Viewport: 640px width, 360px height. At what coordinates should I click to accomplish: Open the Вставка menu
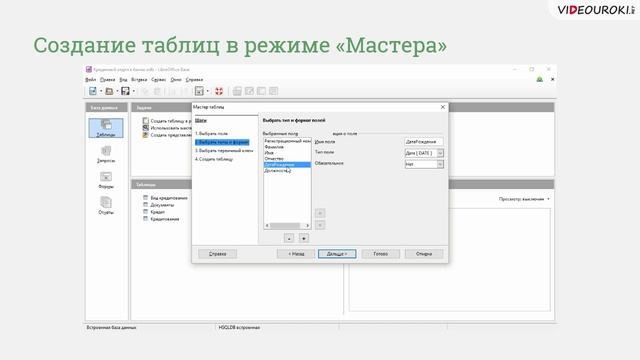139,80
